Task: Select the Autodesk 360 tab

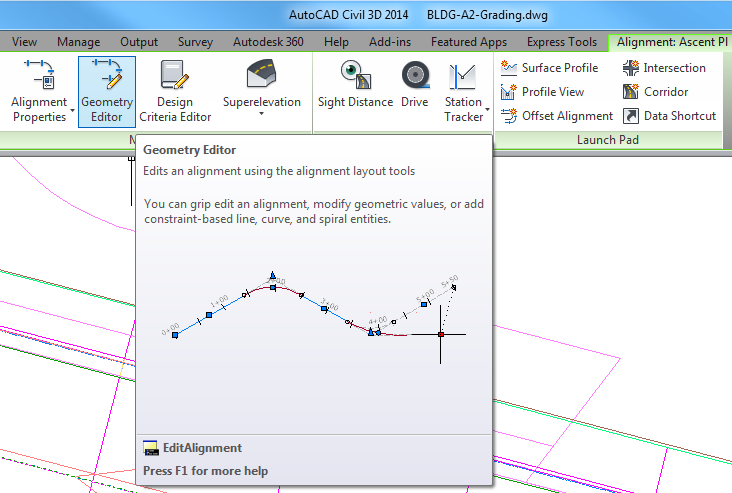Action: pos(268,42)
